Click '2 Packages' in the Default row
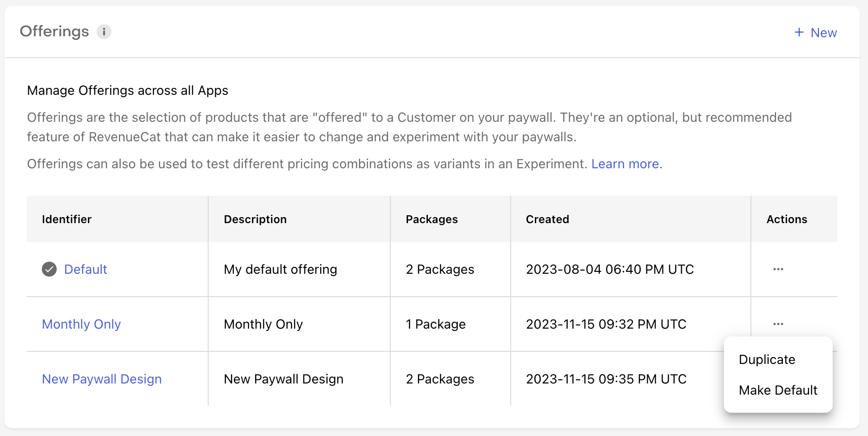Screen dimensions: 868x436 (x=440, y=269)
